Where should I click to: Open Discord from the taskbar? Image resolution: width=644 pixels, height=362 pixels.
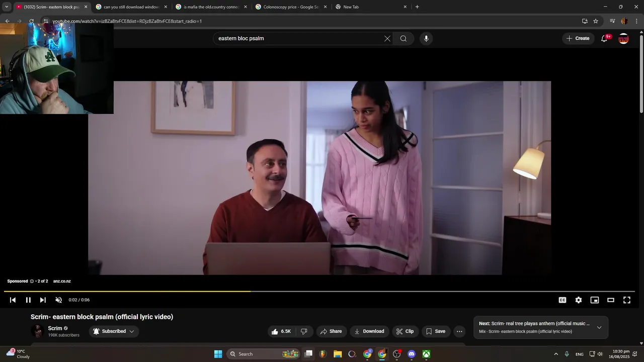tap(412, 354)
